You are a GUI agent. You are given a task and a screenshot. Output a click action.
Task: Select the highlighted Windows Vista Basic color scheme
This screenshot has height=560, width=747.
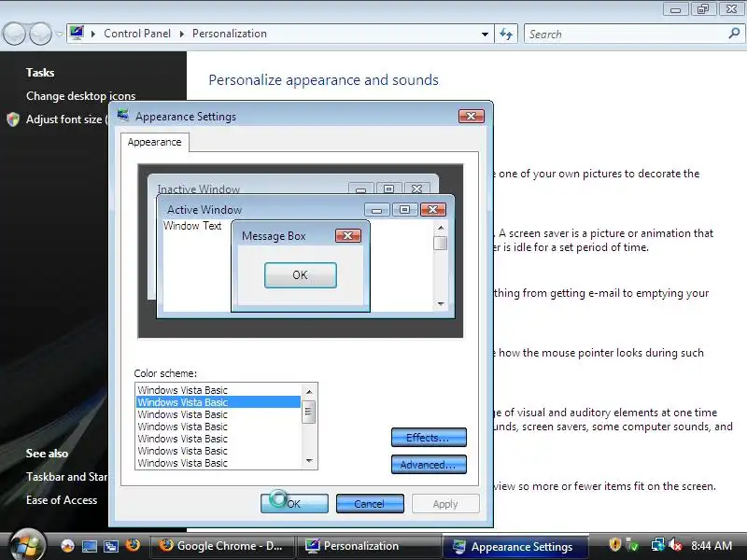(218, 402)
